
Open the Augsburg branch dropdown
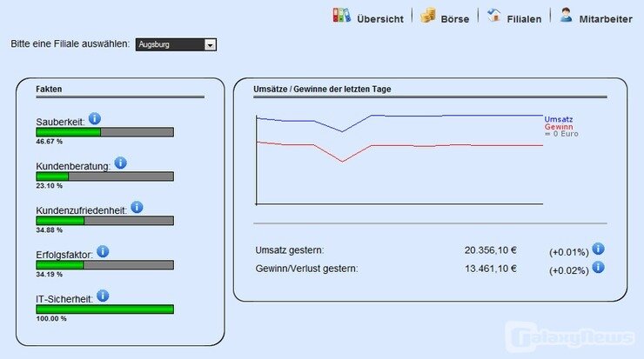176,44
